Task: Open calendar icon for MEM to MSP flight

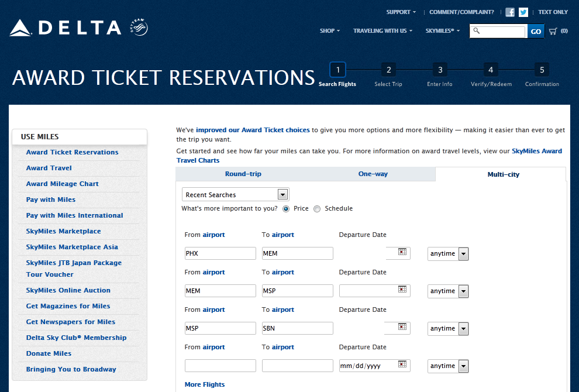Action: (x=402, y=289)
